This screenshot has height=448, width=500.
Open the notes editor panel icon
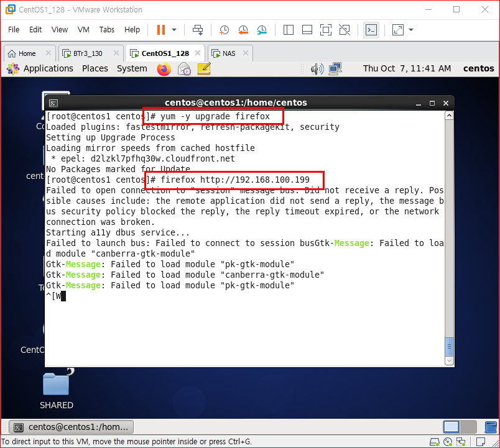(204, 69)
